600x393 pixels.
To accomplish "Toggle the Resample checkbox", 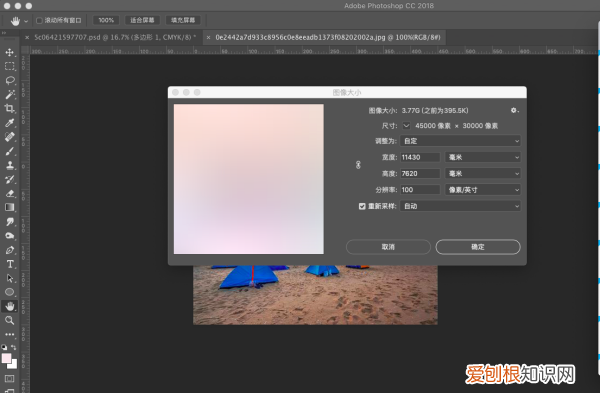I will click(x=362, y=206).
